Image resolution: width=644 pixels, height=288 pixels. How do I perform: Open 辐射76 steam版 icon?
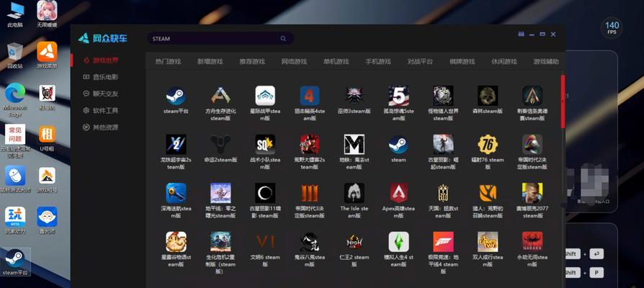(x=488, y=145)
